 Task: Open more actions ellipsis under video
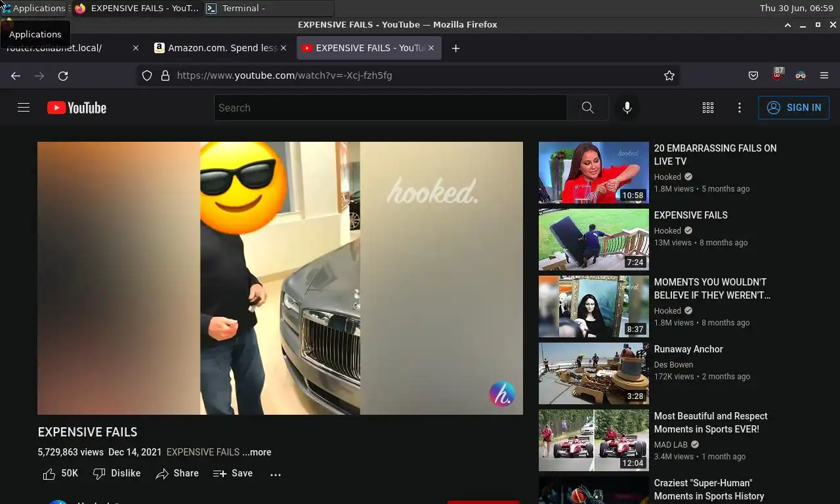[x=276, y=474]
